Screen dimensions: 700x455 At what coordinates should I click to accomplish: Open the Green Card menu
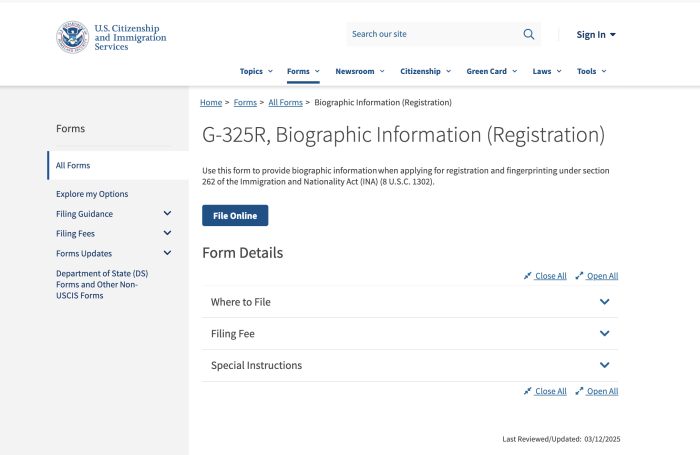[492, 71]
